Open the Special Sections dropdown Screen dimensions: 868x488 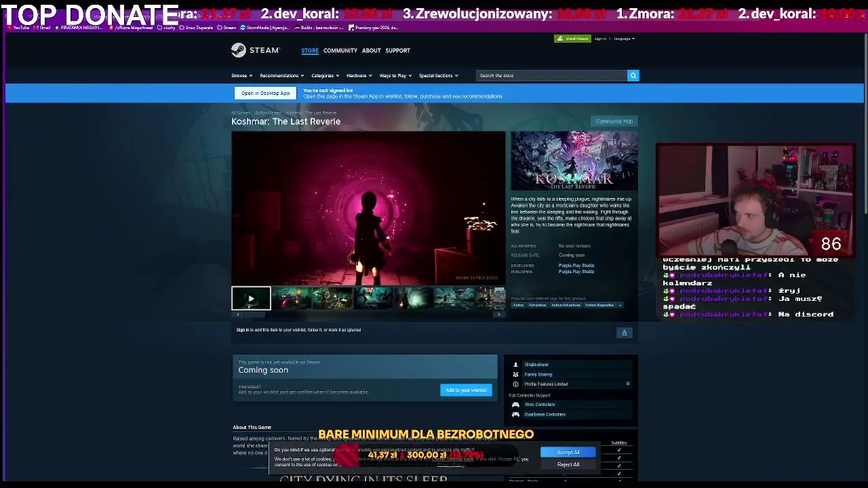click(x=438, y=76)
